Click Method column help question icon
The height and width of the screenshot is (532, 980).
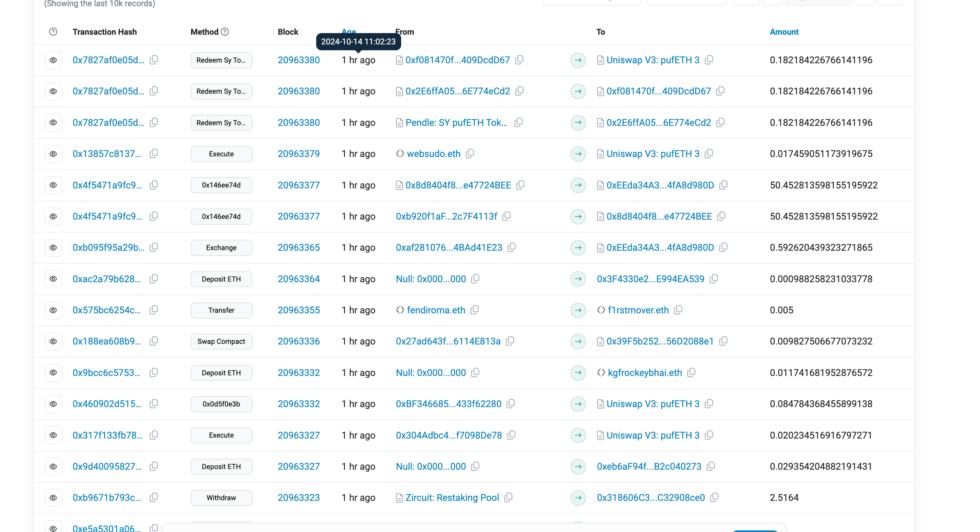pos(225,32)
